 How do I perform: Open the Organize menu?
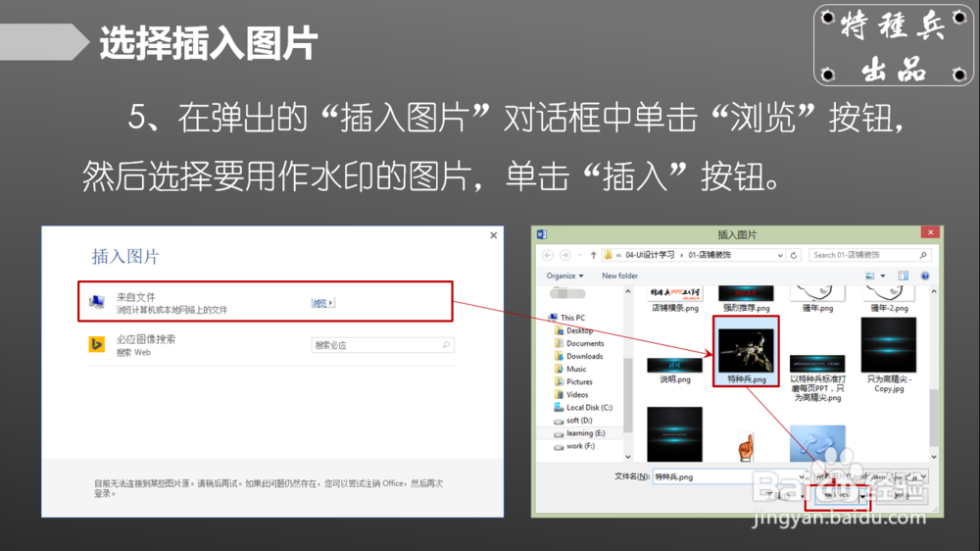point(564,275)
